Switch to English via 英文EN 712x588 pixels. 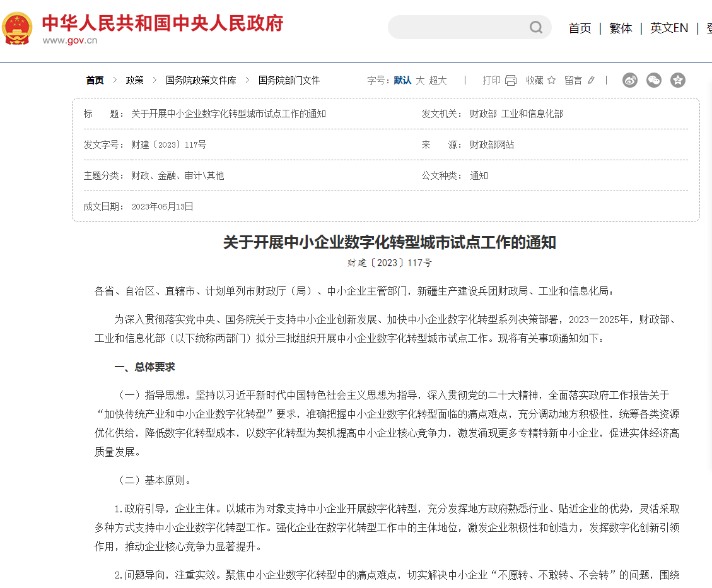(x=668, y=28)
